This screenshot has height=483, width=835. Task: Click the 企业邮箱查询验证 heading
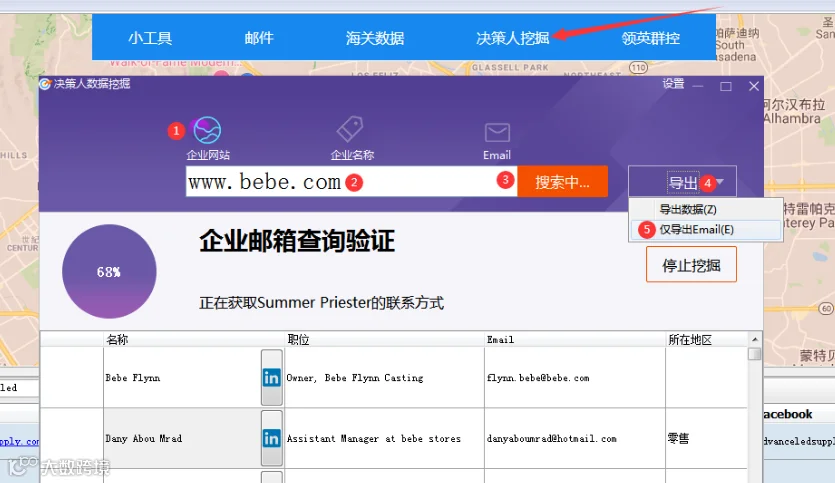click(297, 241)
